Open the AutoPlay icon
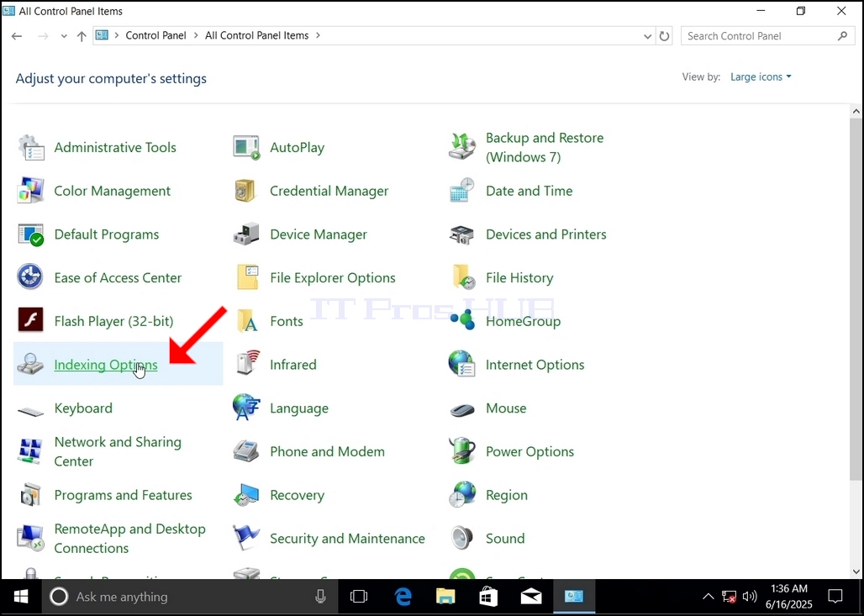Screen dimensions: 864x616 246,148
